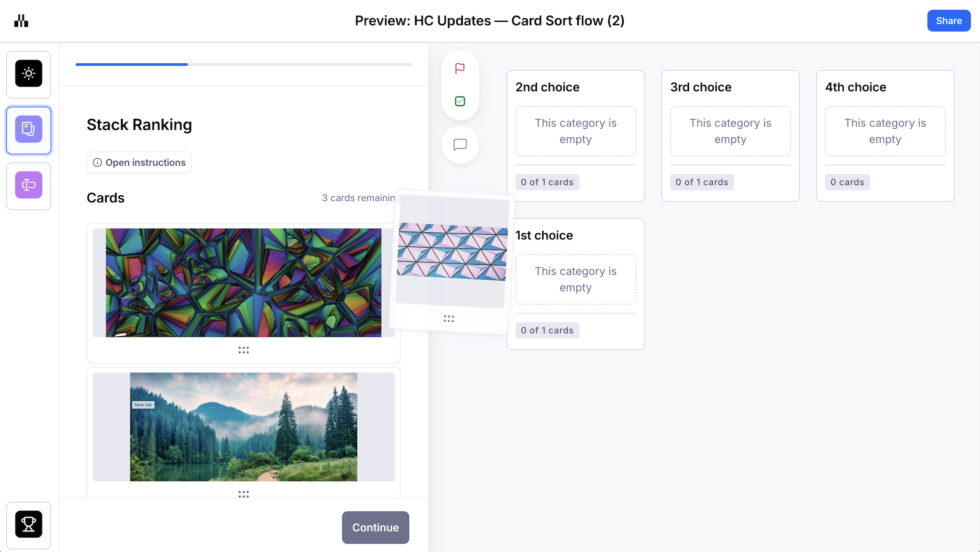The image size is (980, 552).
Task: Open the card sort sidebar step
Action: pyautogui.click(x=29, y=130)
